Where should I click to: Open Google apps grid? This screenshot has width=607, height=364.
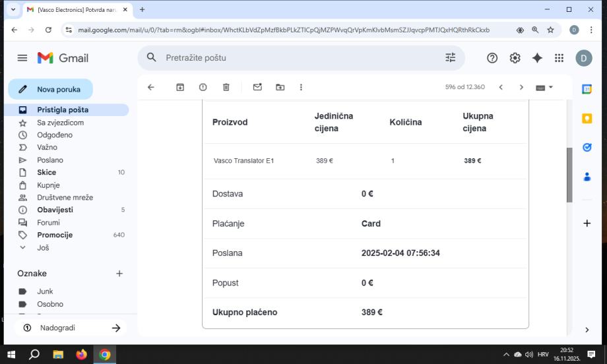tap(559, 58)
